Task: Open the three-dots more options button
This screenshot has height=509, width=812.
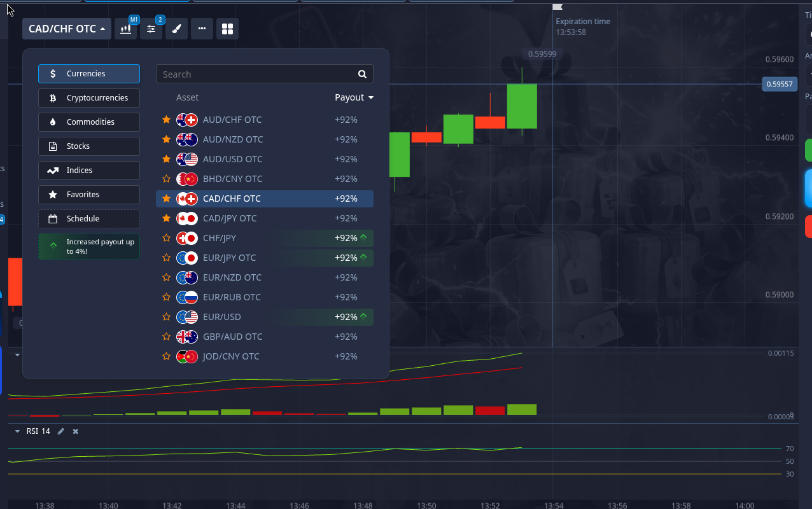Action: point(202,29)
